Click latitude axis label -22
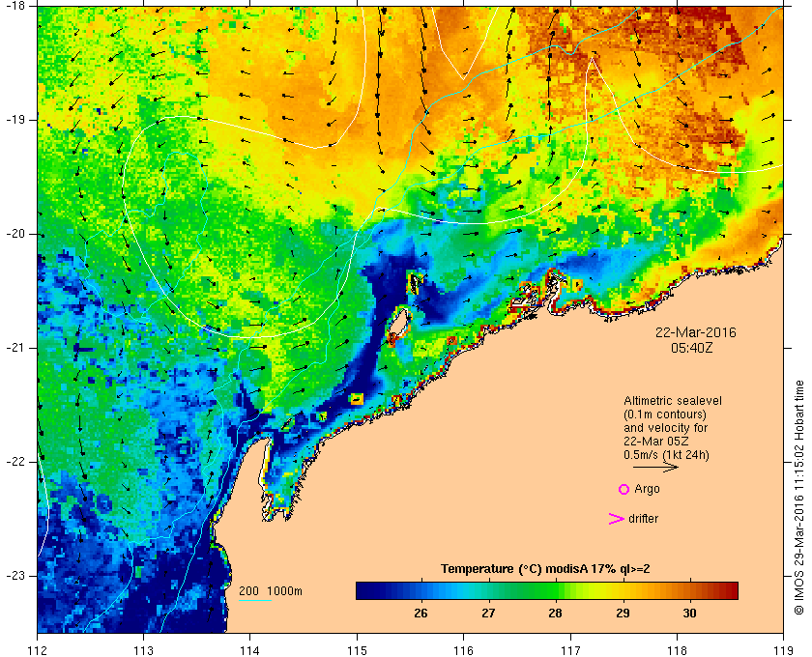This screenshot has height=657, width=812. tap(14, 462)
